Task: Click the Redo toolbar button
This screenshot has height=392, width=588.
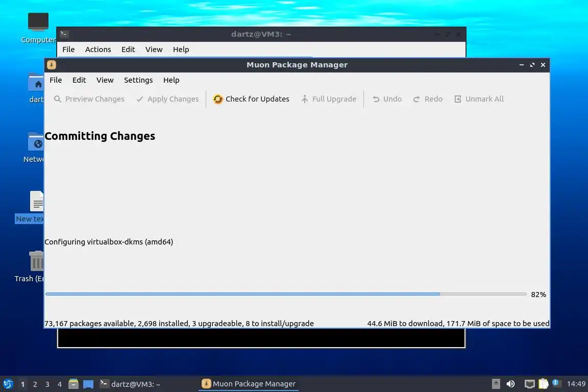Action: pos(428,99)
